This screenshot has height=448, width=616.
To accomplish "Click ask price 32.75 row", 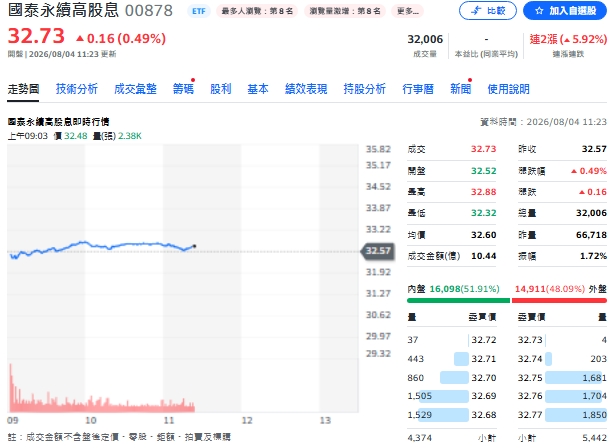I will pyautogui.click(x=562, y=378).
